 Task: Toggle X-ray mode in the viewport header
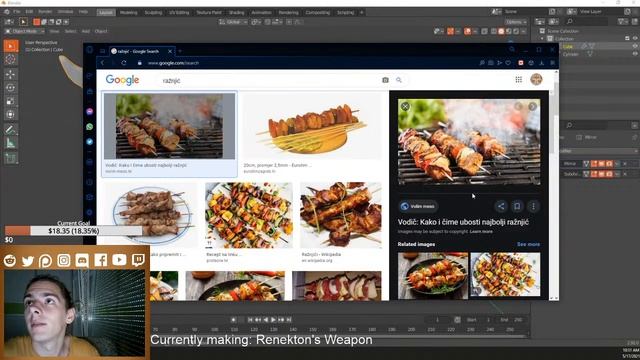(x=484, y=31)
